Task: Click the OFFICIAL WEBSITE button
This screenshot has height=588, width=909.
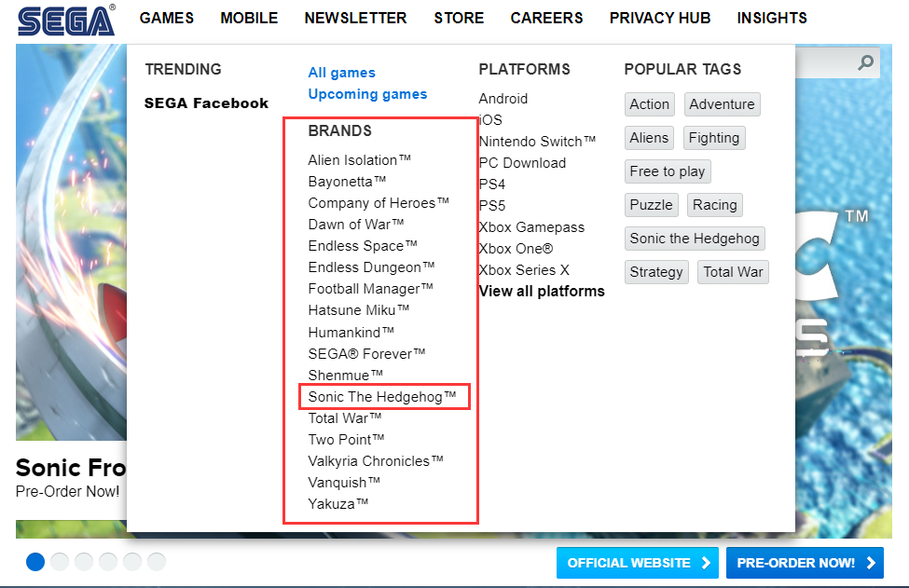Action: pos(638,563)
